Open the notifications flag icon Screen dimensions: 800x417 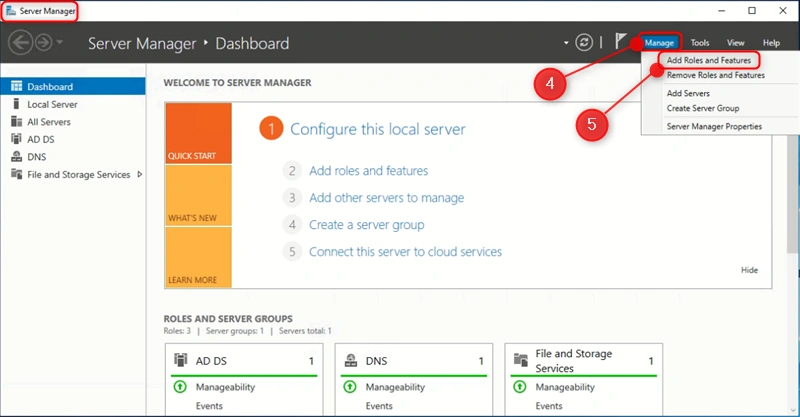[x=620, y=41]
